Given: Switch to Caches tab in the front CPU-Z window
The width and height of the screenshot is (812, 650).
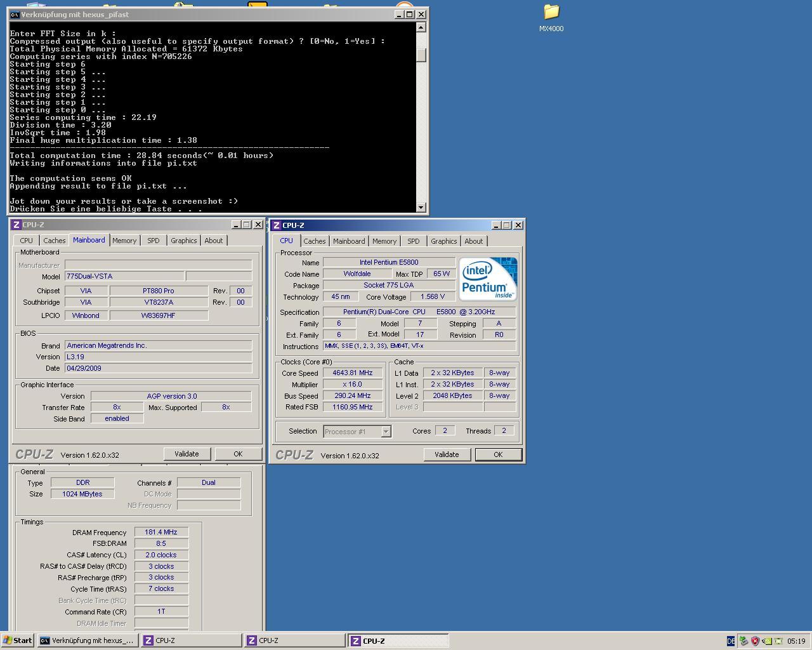Looking at the screenshot, I should pos(314,241).
